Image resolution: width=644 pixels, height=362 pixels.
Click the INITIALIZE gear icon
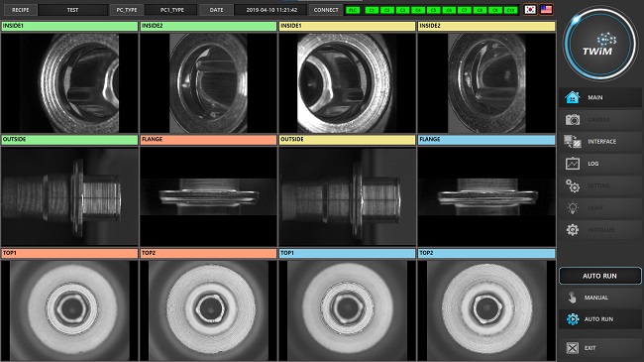click(573, 229)
